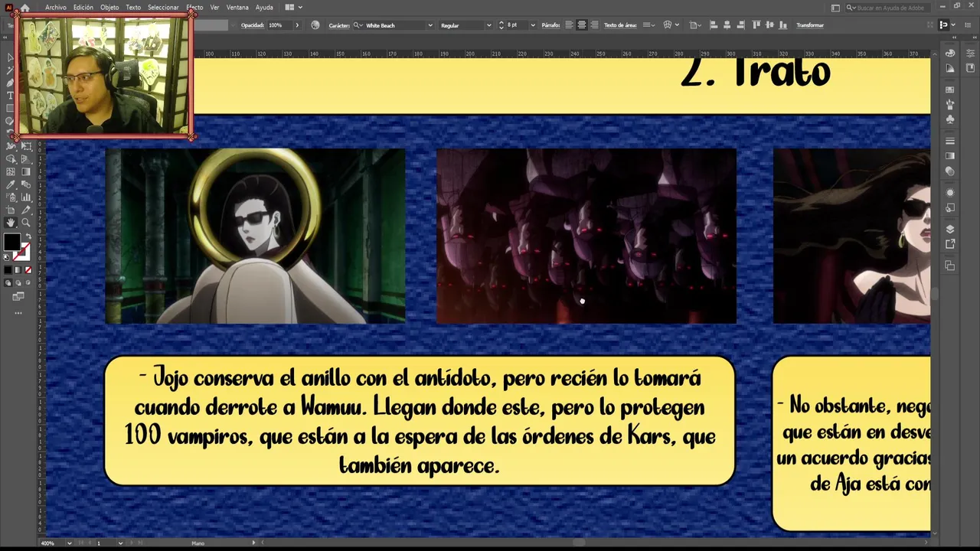Enable Draw Inside mode
Viewport: 980px width, 551px height.
point(28,283)
